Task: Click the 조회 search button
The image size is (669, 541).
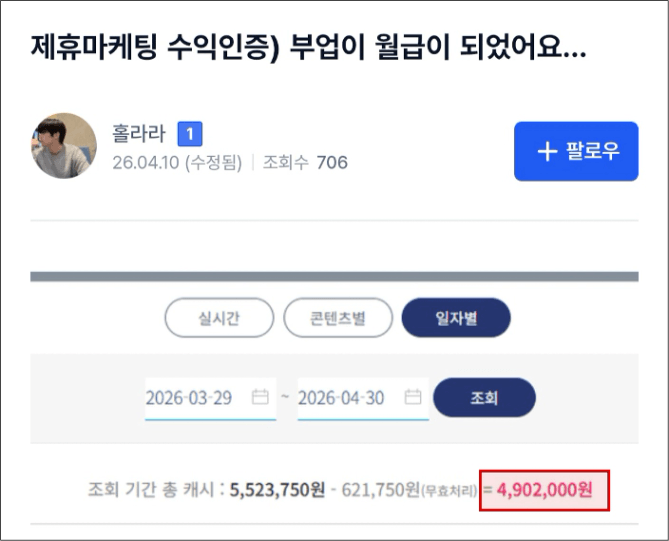Action: coord(484,397)
